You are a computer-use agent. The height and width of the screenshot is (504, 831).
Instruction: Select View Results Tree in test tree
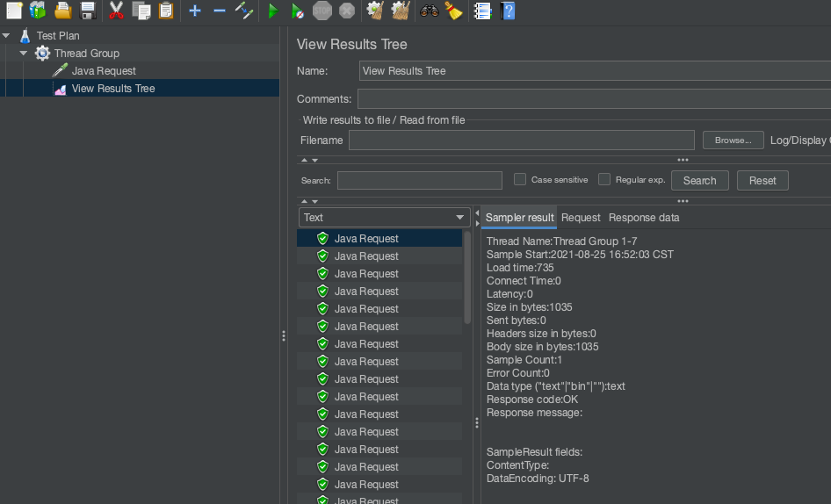tap(113, 88)
